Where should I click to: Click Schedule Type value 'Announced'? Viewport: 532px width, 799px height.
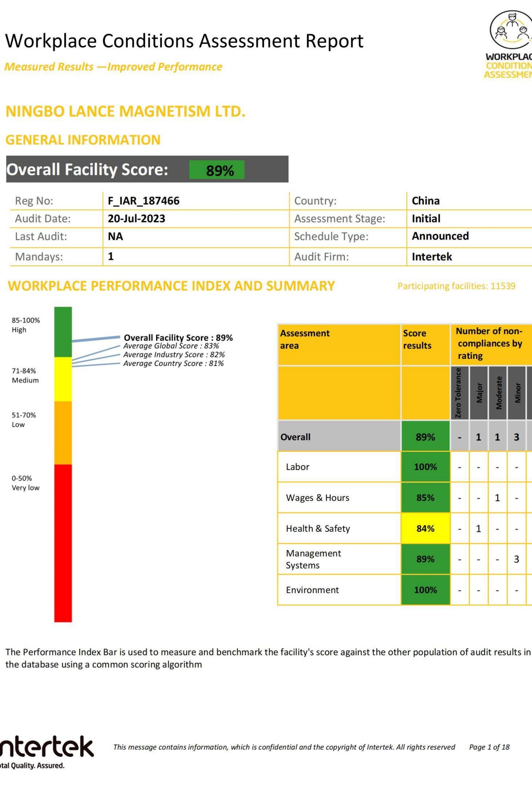coord(440,236)
